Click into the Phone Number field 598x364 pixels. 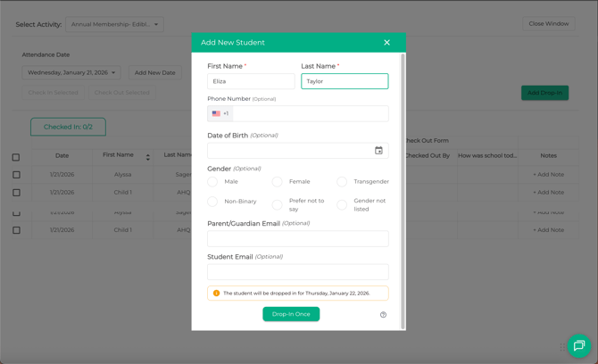click(x=309, y=114)
